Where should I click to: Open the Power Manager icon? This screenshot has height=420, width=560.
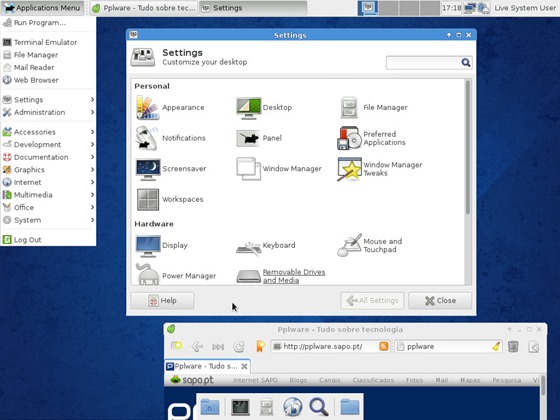(x=148, y=274)
